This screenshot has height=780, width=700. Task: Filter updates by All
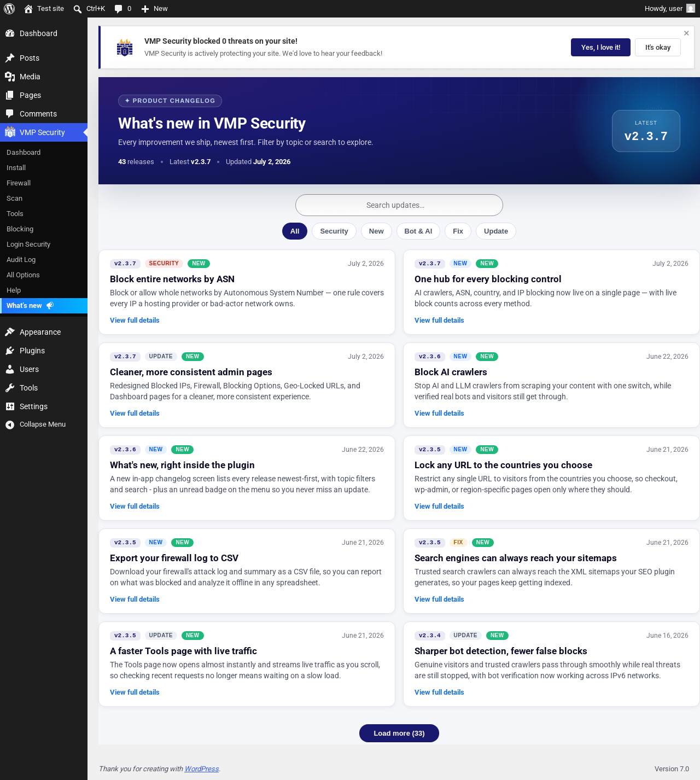tap(295, 231)
